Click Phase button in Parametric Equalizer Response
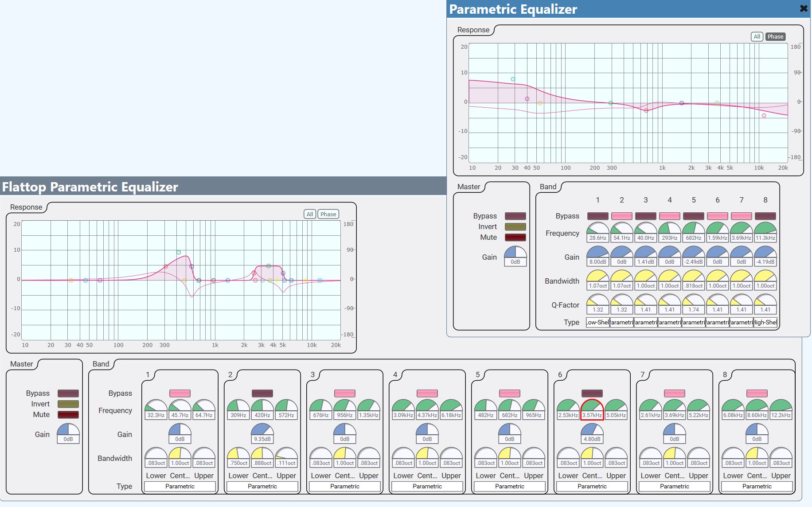Viewport: 812px width, 507px height. click(x=776, y=37)
